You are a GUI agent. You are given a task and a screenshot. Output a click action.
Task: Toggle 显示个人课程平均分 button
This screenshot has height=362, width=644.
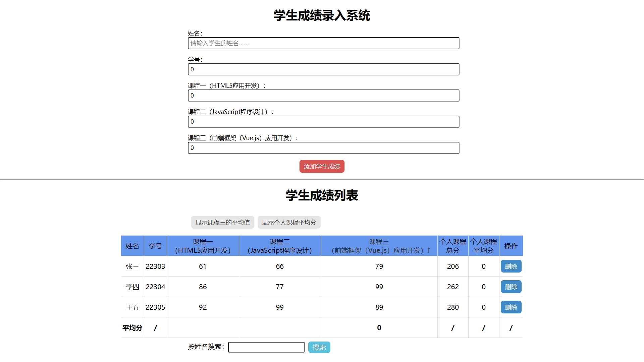coord(289,222)
